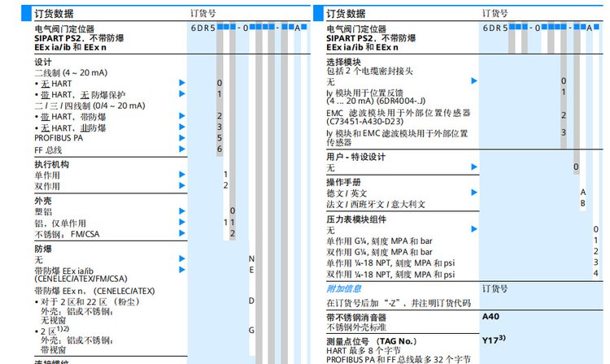The height and width of the screenshot is (364, 610).
Task: Click the arrow beside 不锈钢，FM/CSA
Action: pos(182,234)
